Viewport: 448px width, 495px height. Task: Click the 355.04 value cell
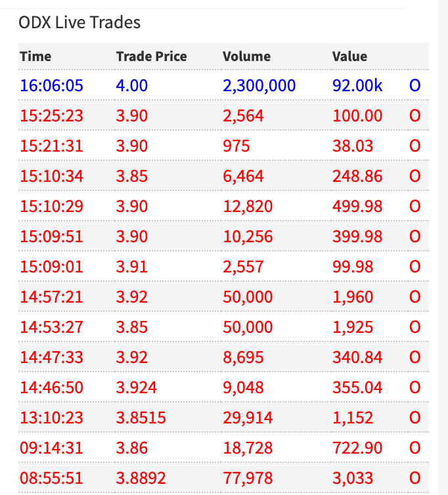357,387
